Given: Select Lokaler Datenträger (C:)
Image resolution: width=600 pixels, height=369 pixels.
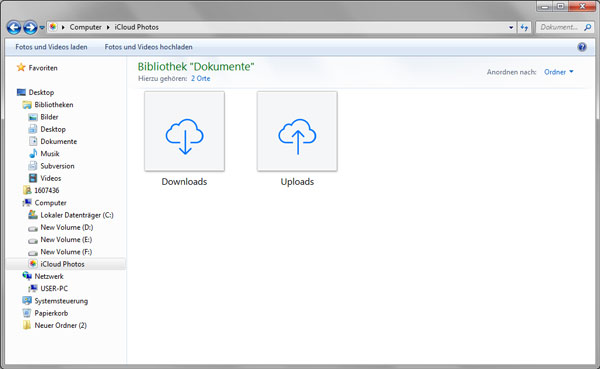Looking at the screenshot, I should point(77,215).
